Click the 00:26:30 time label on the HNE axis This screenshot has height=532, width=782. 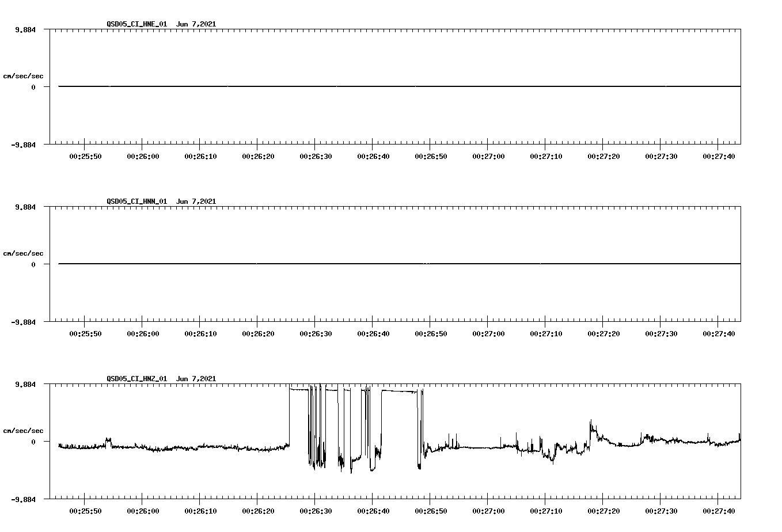click(x=316, y=156)
